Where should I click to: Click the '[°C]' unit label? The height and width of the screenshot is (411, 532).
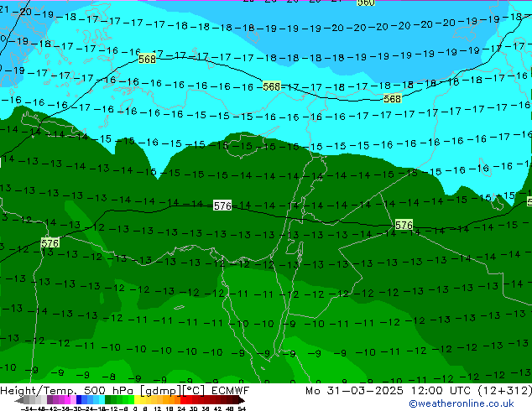[194, 391]
